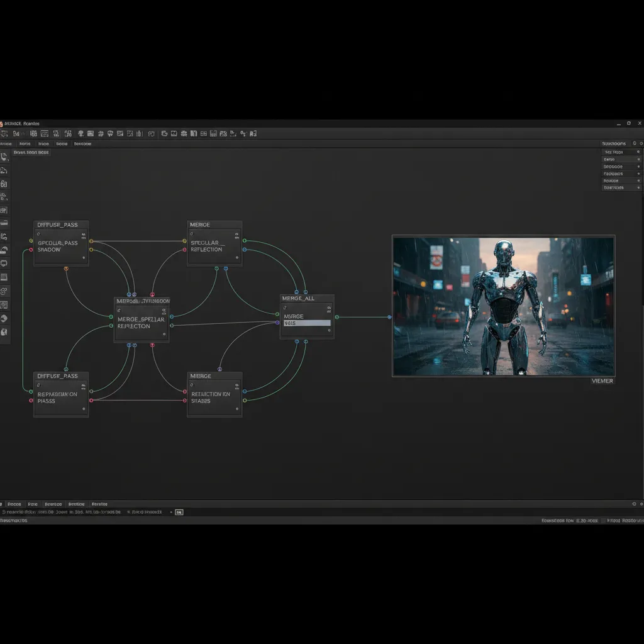The width and height of the screenshot is (644, 644).
Task: Select the MERGE_ALL node header
Action: pos(307,298)
